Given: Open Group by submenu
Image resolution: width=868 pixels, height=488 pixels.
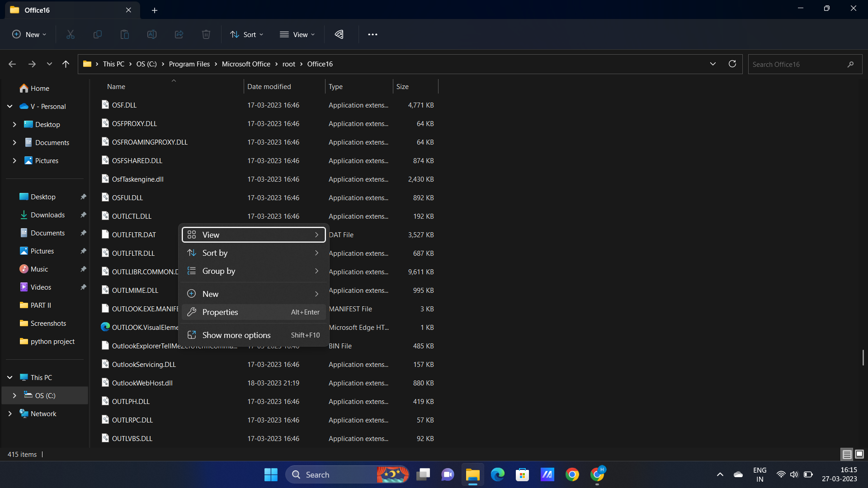Looking at the screenshot, I should pyautogui.click(x=254, y=271).
